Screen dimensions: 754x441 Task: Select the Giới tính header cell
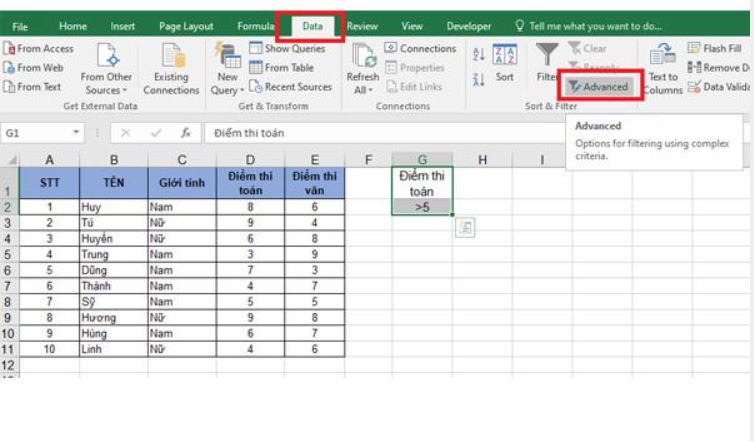[x=182, y=183]
